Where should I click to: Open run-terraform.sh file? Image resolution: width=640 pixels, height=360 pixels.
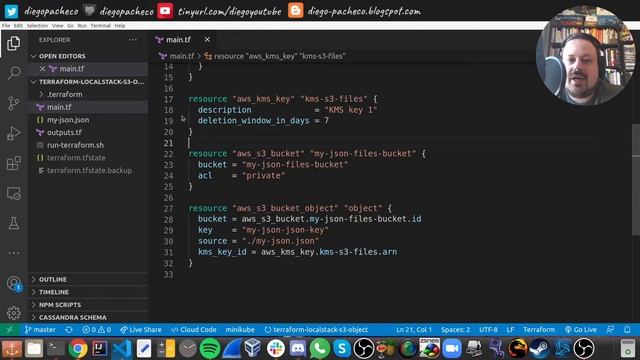pyautogui.click(x=88, y=145)
